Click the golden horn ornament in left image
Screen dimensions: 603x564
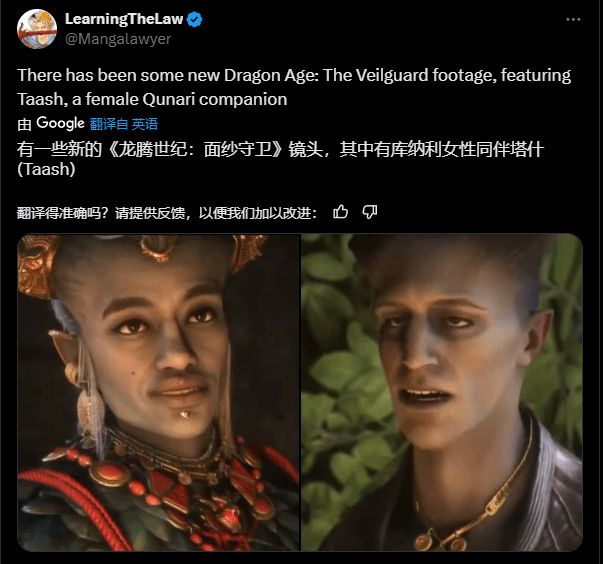click(37, 265)
